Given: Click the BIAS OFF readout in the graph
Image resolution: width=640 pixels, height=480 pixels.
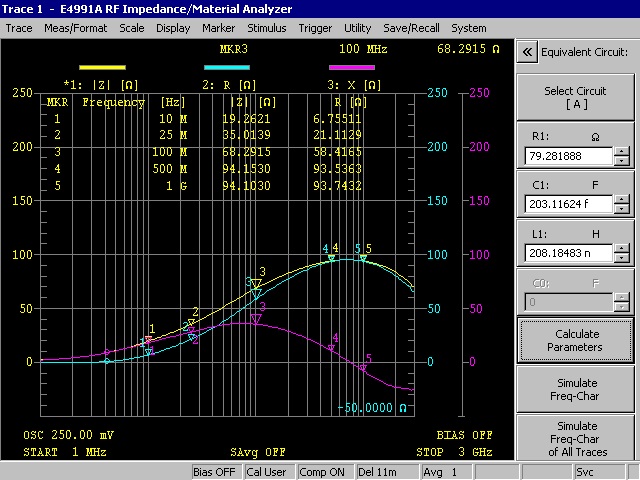Looking at the screenshot, I should pyautogui.click(x=464, y=435).
